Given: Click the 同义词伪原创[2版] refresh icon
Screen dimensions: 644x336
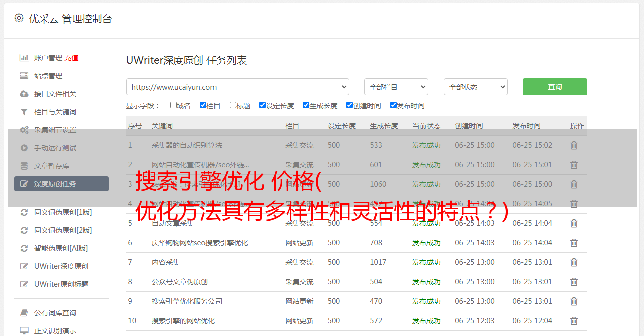Looking at the screenshot, I should point(24,230).
